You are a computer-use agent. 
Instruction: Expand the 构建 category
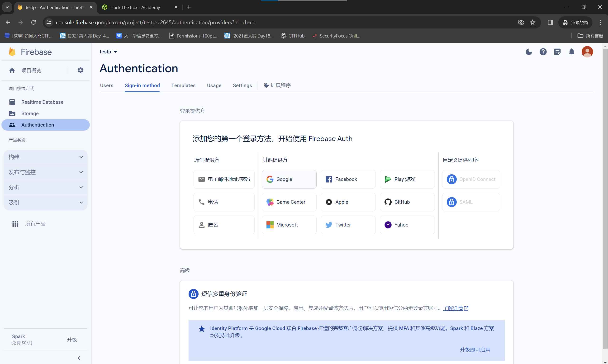pyautogui.click(x=46, y=157)
